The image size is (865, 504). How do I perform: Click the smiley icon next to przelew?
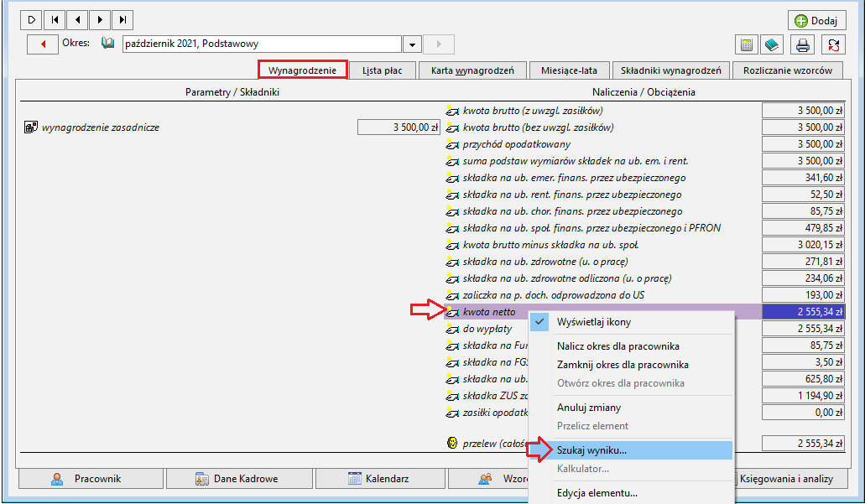pos(452,443)
